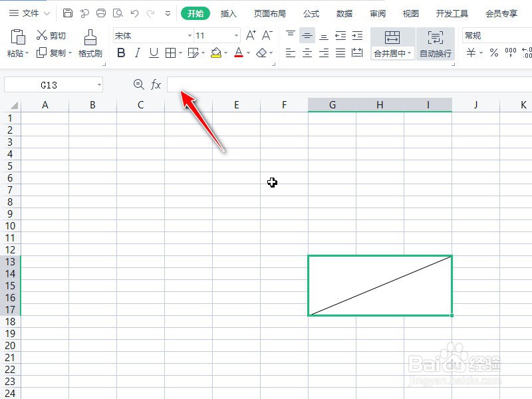Viewport: 532px width, 399px height.
Task: Expand the Paste options arrow
Action: (27, 53)
